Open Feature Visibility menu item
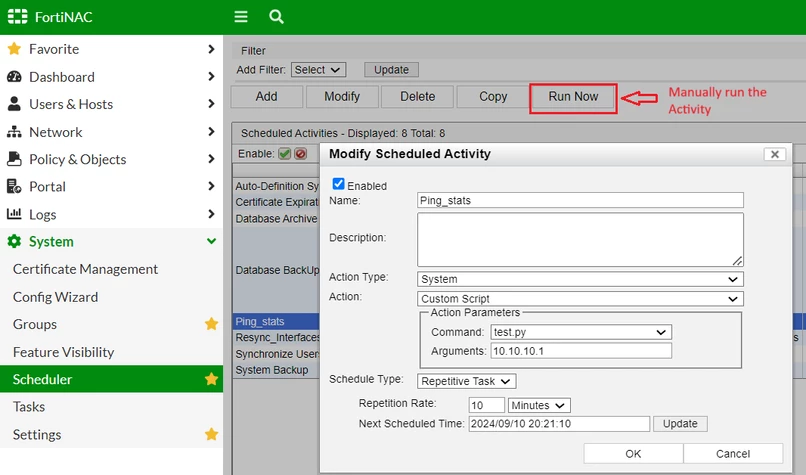806x475 pixels. click(x=64, y=352)
